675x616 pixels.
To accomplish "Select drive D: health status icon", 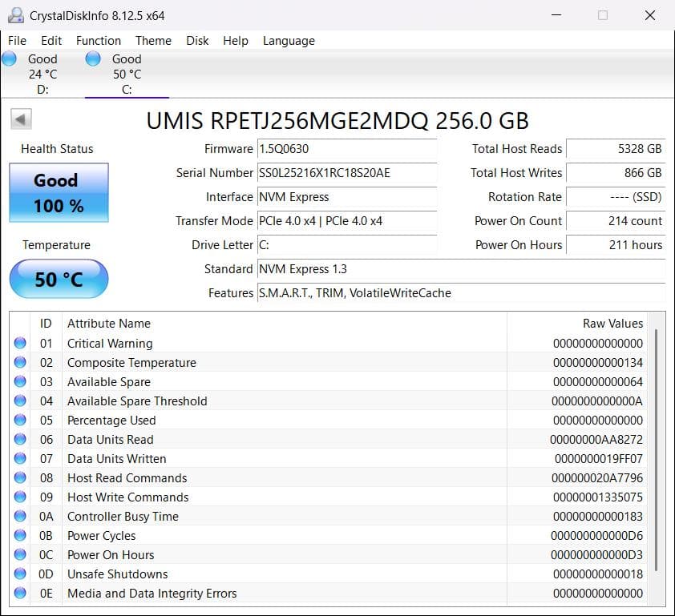I will point(10,58).
